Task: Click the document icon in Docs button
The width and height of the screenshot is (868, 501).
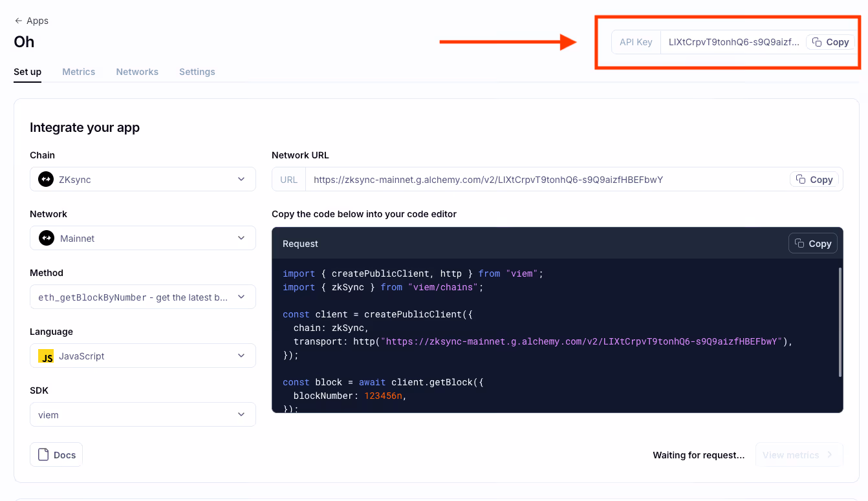Action: [44, 454]
